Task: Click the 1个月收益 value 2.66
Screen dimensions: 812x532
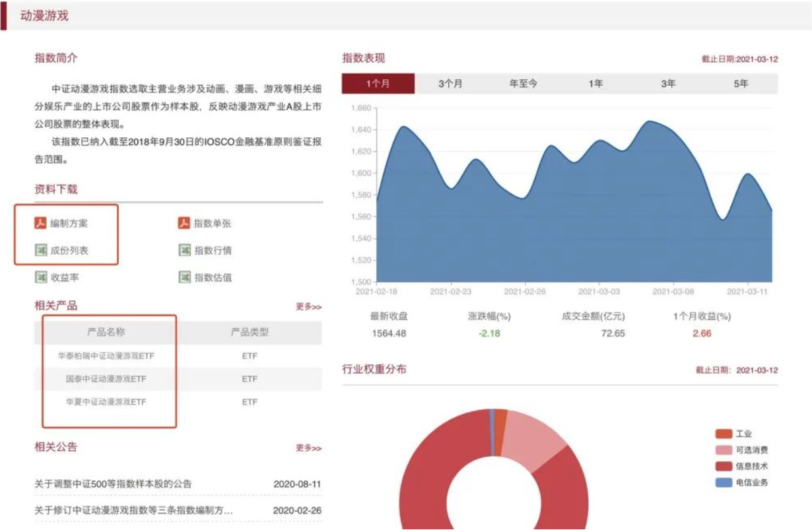Action: point(702,333)
